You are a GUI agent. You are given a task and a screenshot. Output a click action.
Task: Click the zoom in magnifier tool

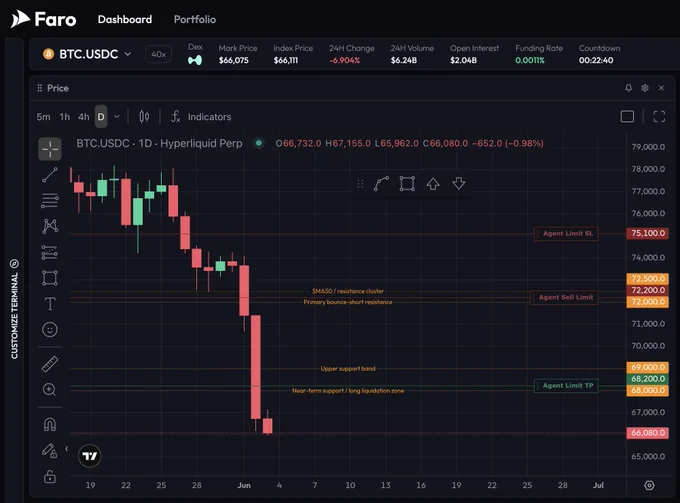[50, 389]
